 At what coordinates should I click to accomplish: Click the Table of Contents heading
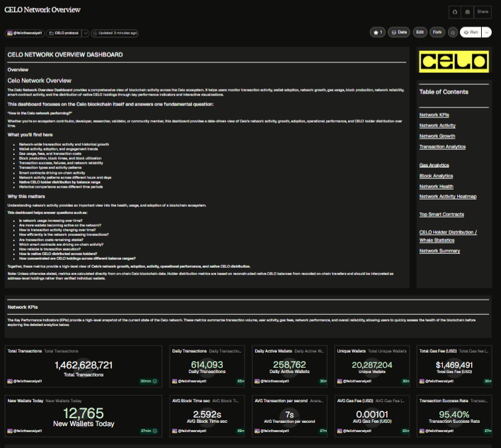point(443,92)
